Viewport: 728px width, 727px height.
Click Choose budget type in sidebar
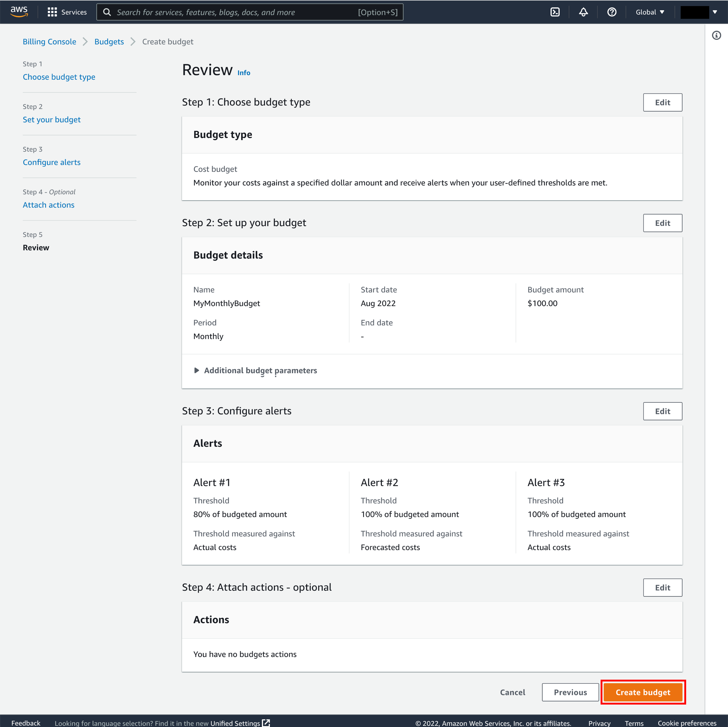(59, 76)
